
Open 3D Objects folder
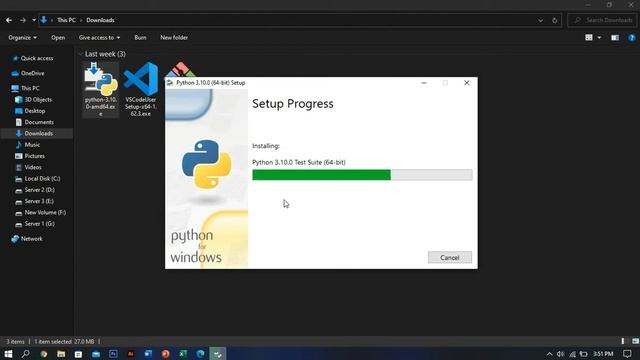[x=33, y=100]
